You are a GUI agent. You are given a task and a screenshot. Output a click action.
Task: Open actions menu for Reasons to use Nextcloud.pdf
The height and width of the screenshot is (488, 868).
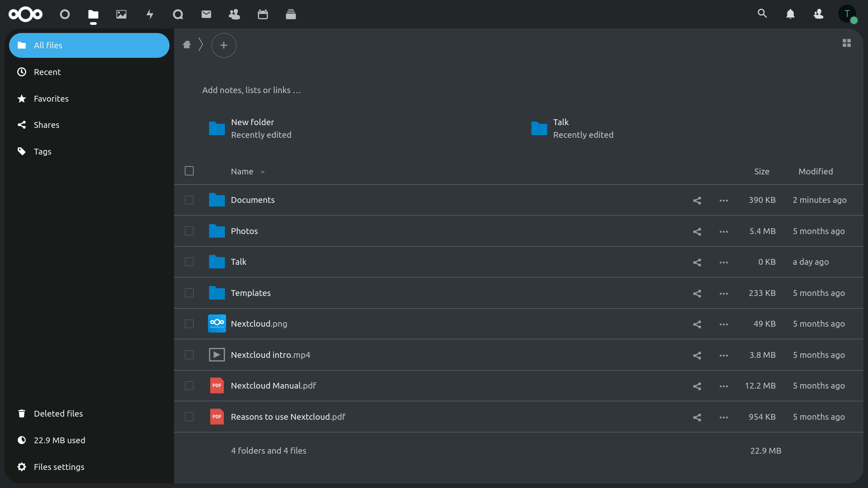724,417
